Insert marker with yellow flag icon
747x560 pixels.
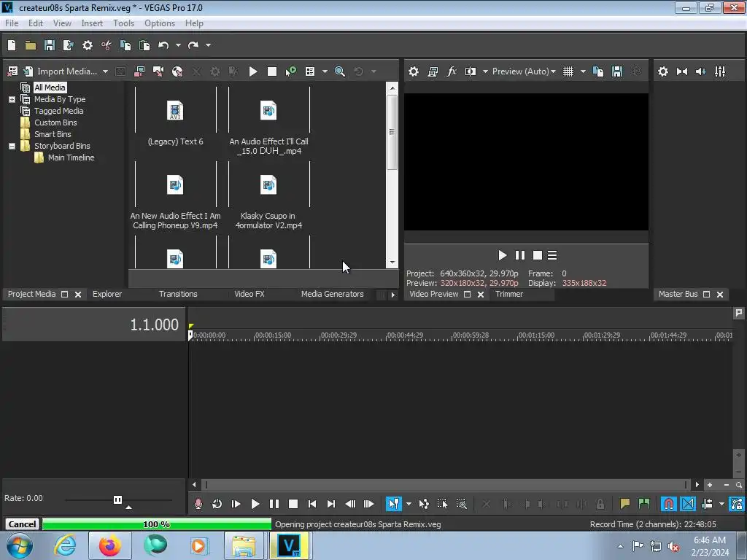(x=624, y=504)
